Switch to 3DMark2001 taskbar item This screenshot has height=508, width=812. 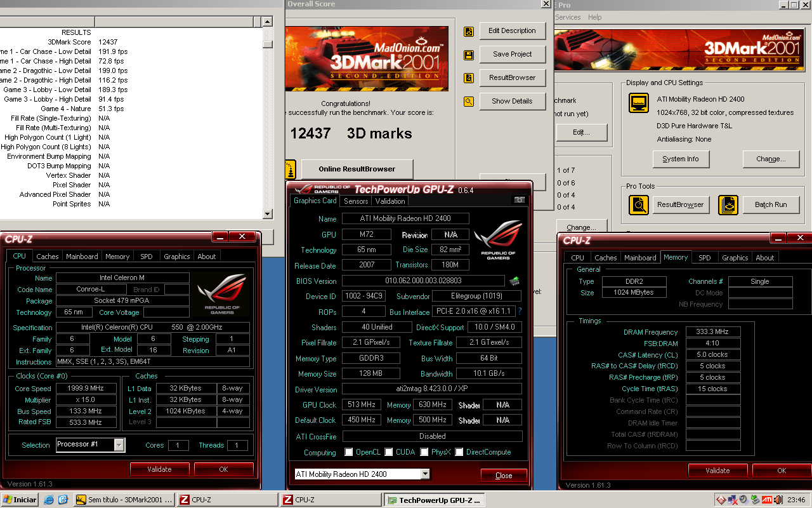point(124,500)
